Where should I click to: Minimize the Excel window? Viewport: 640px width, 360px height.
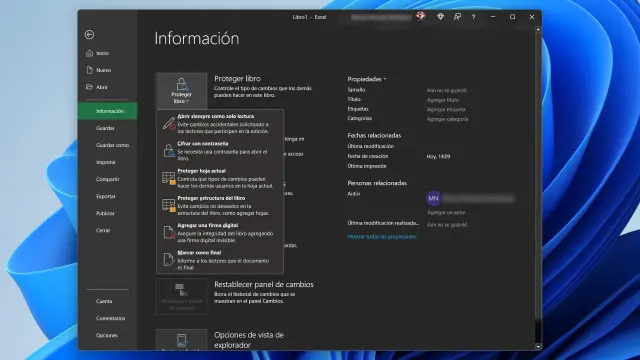coord(493,17)
